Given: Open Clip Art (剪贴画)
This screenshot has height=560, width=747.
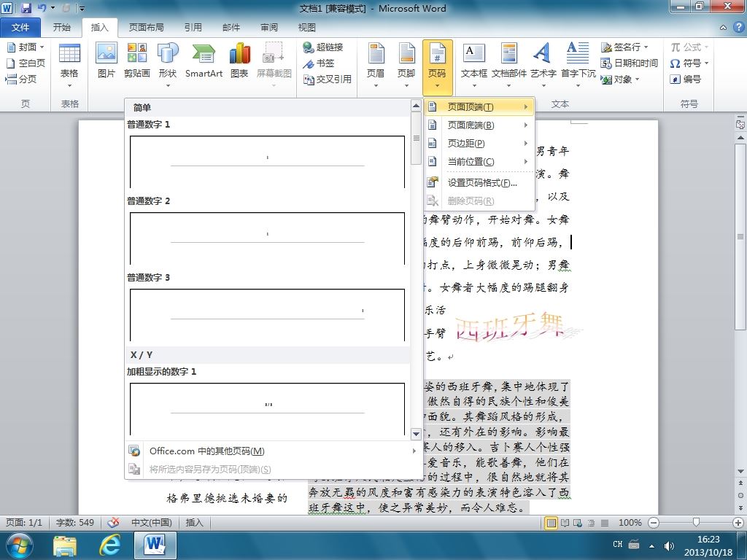Looking at the screenshot, I should pyautogui.click(x=136, y=61).
